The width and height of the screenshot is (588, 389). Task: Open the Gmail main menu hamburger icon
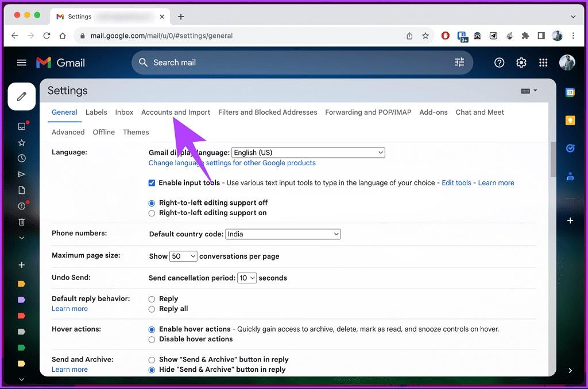(x=22, y=63)
